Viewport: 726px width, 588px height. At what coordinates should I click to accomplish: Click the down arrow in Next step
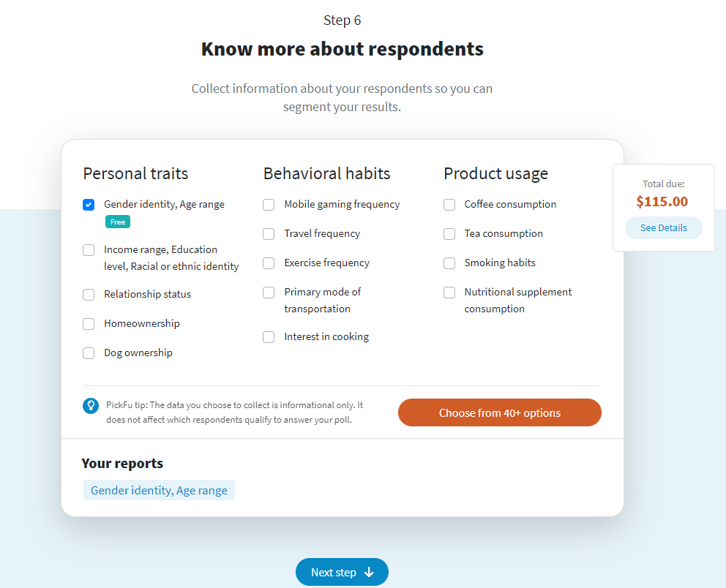[x=369, y=572]
